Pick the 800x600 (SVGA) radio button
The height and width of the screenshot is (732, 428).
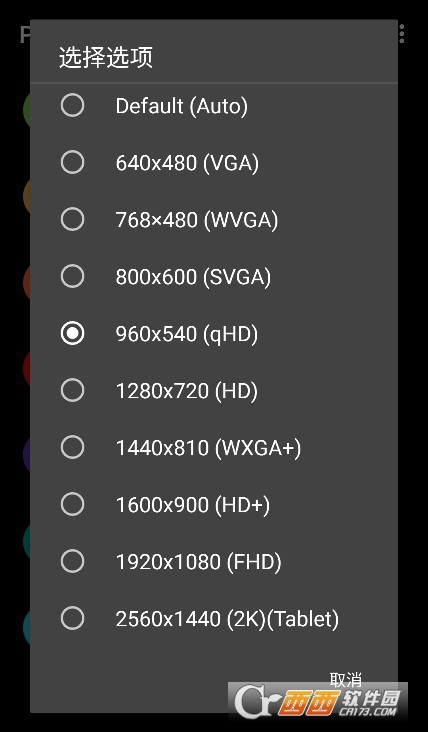(x=72, y=276)
